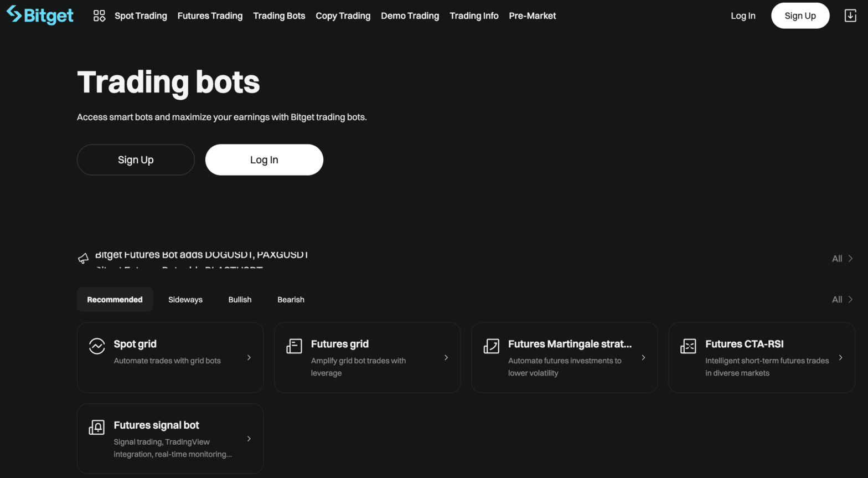Click the megaphone announcement icon
The width and height of the screenshot is (868, 478).
tap(83, 258)
